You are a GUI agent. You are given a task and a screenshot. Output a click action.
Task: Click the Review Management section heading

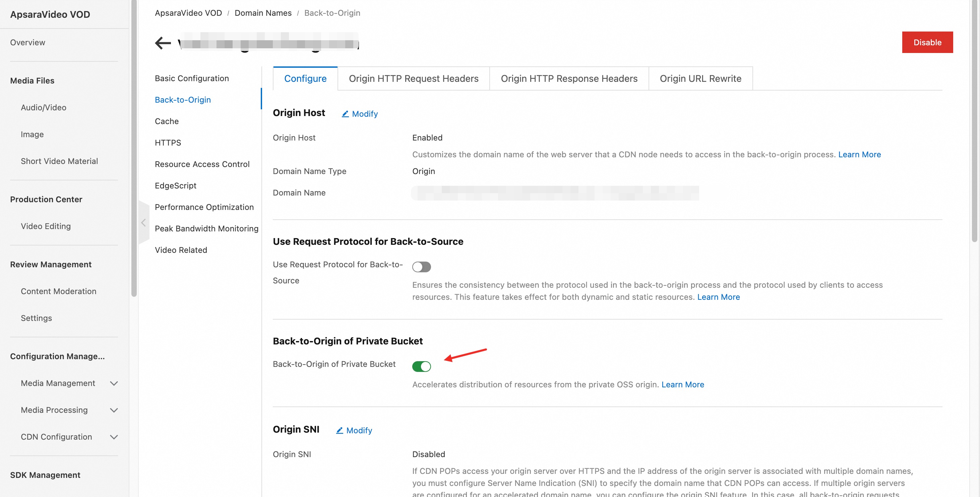[x=51, y=265]
